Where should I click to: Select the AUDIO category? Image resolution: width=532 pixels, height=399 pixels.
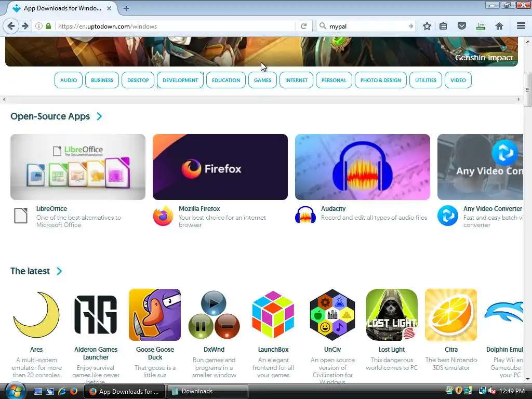69,80
